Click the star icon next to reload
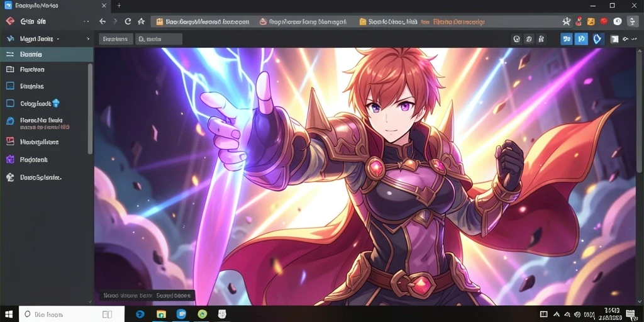Viewport: 644px width, 322px height. point(142,21)
